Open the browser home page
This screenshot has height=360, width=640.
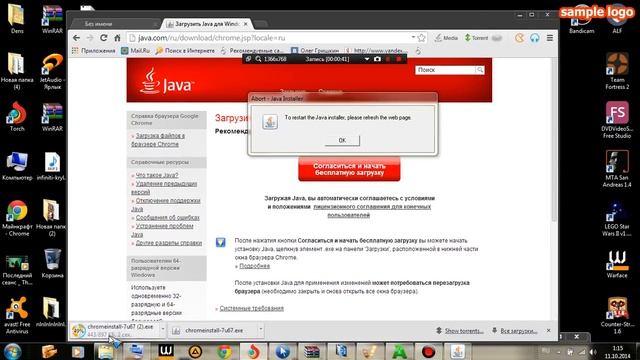[x=117, y=38]
